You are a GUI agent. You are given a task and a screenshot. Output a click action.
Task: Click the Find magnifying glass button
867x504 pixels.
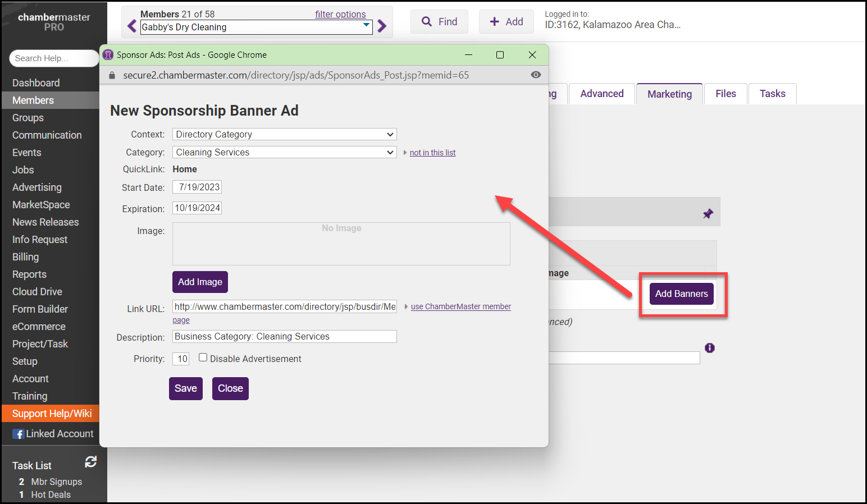[x=439, y=22]
